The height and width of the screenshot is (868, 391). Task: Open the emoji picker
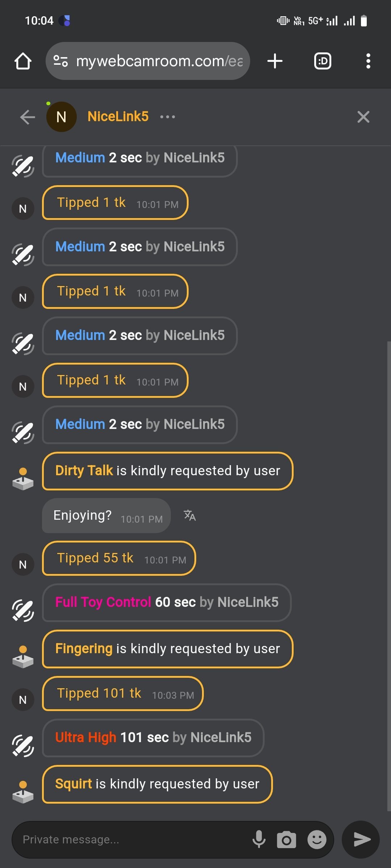pos(317,839)
